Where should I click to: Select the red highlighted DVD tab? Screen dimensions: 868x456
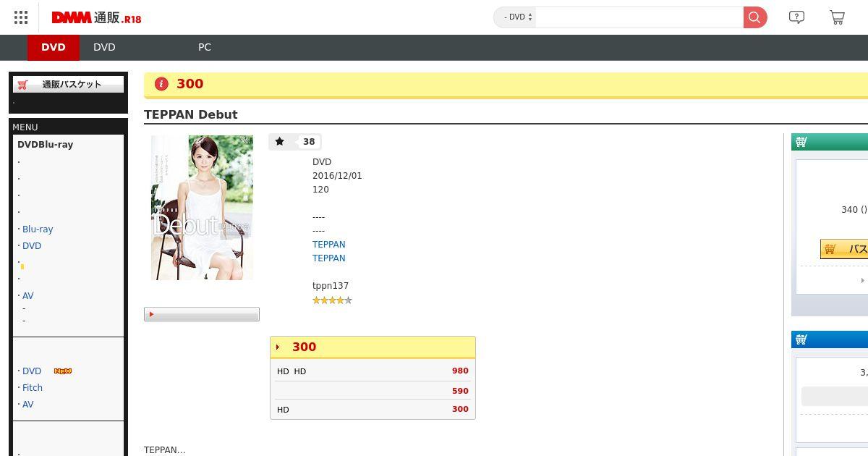[54, 47]
